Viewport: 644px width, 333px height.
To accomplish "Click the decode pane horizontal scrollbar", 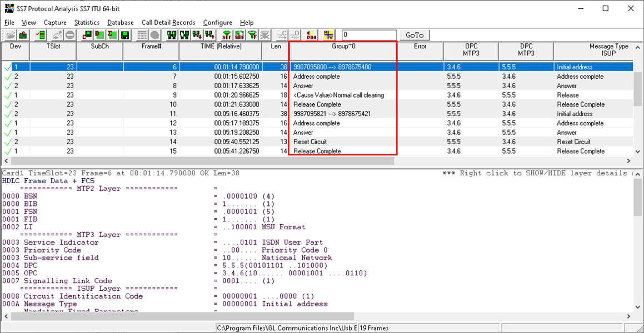I will (317, 316).
